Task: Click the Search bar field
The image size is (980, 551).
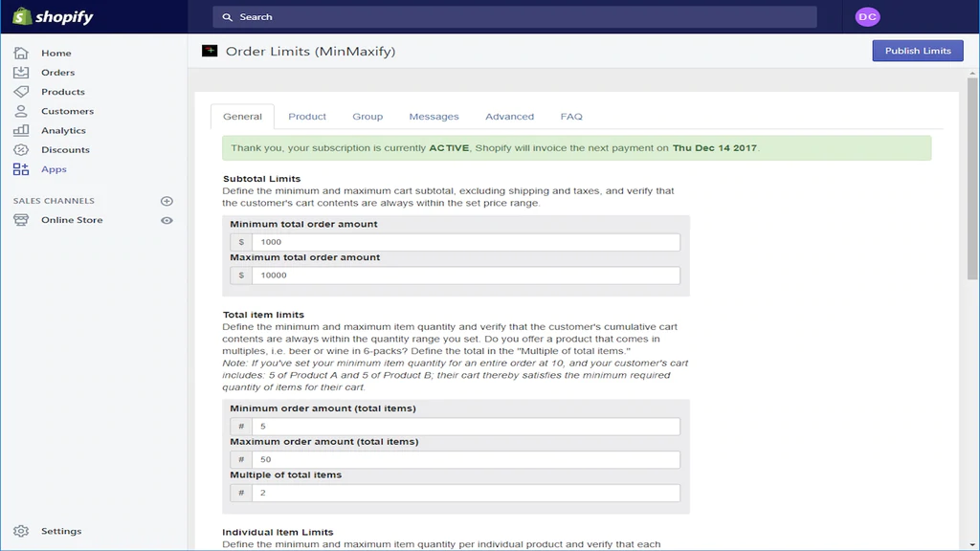Action: click(x=515, y=17)
